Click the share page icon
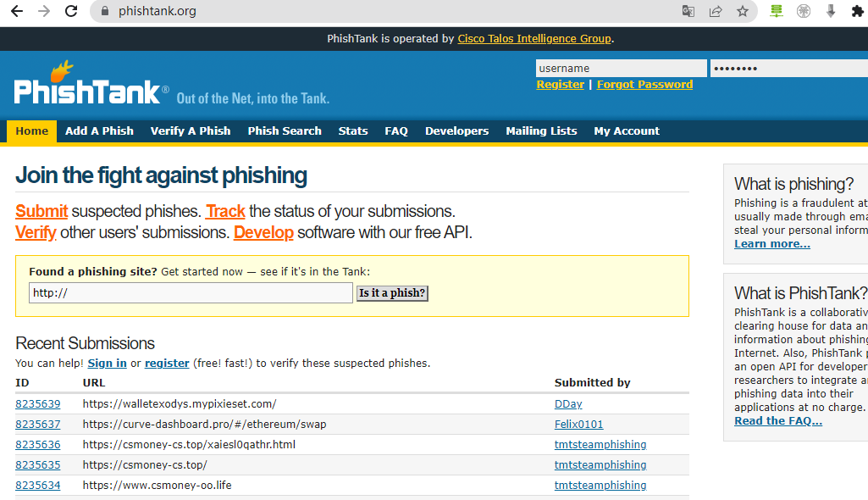868x500 pixels. pos(716,11)
